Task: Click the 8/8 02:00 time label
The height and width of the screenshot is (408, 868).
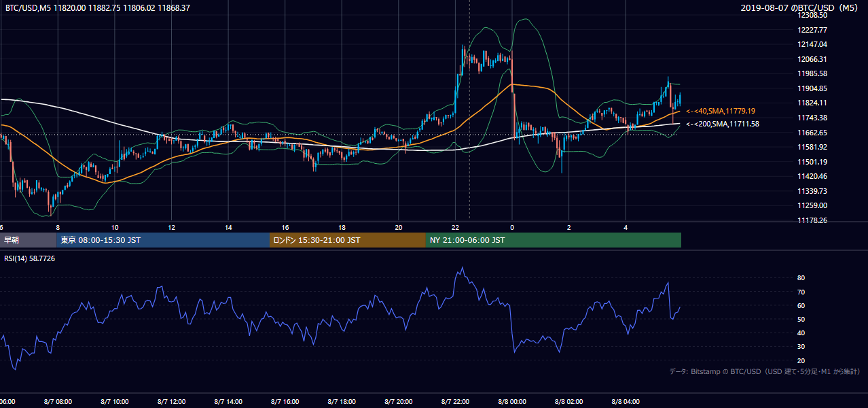Action: (x=569, y=402)
